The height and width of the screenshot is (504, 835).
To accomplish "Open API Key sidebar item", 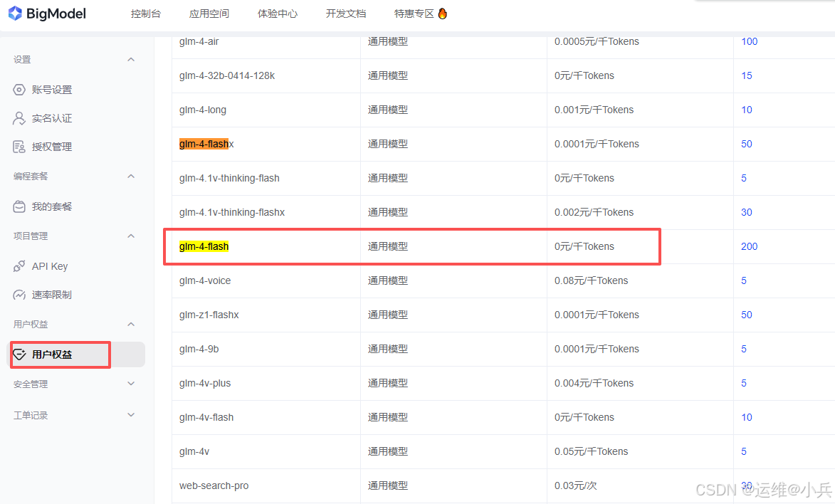I will coord(50,266).
